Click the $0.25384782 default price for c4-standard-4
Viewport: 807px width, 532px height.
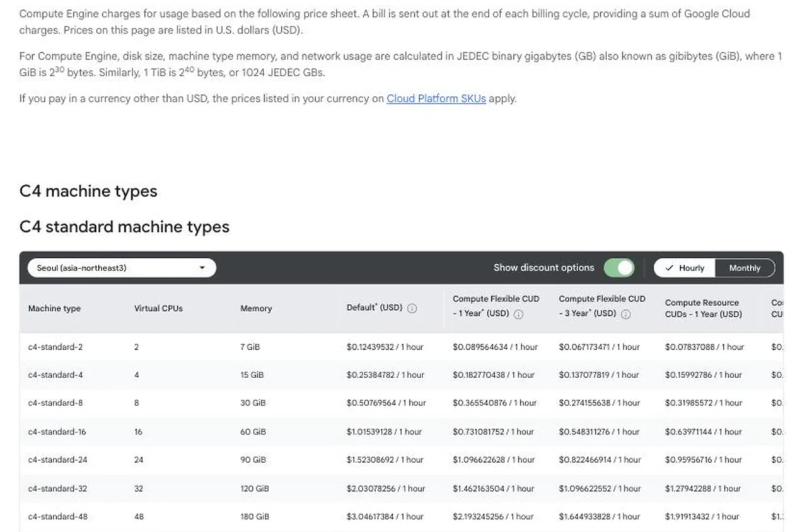385,374
